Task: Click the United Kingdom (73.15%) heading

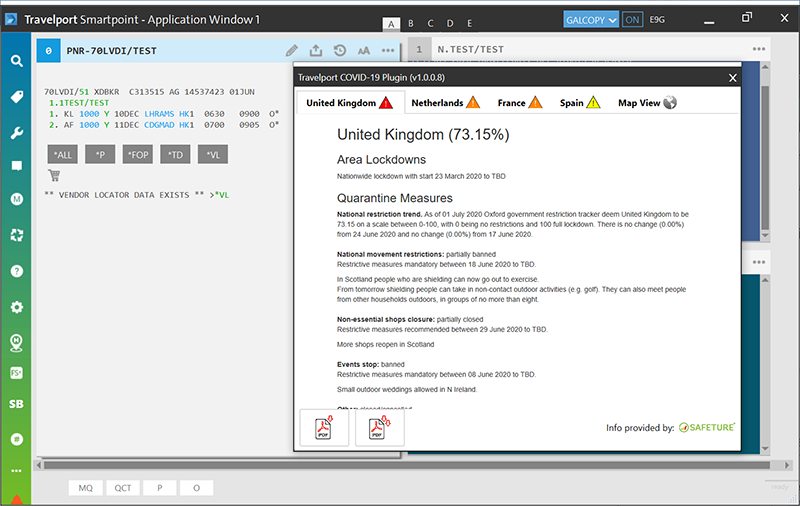Action: click(x=423, y=135)
